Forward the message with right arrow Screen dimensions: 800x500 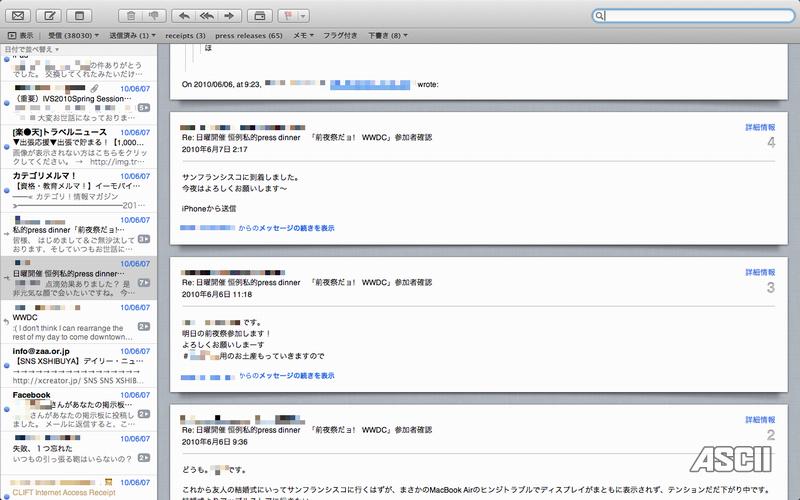(230, 16)
